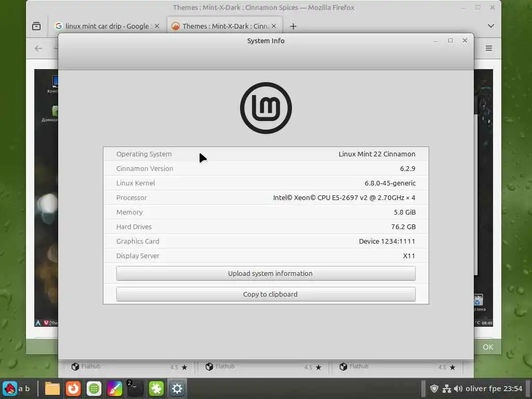Click Firefox view icon left of tabs
This screenshot has width=532, height=399.
[36, 26]
